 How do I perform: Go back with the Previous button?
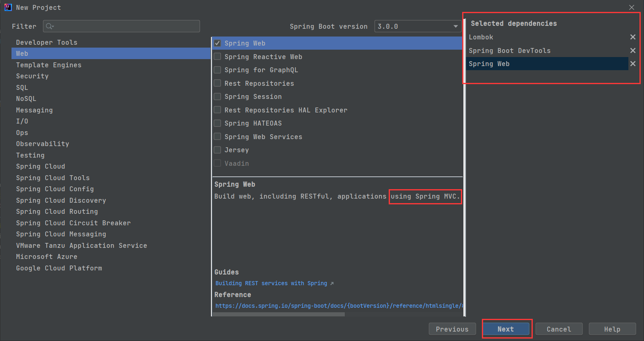pos(452,329)
